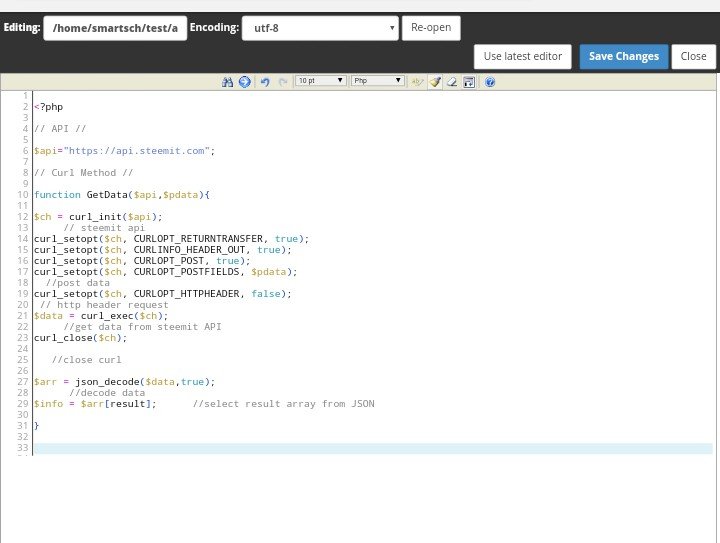Click the highlighted empty line 33
720x543 pixels.
(x=373, y=448)
